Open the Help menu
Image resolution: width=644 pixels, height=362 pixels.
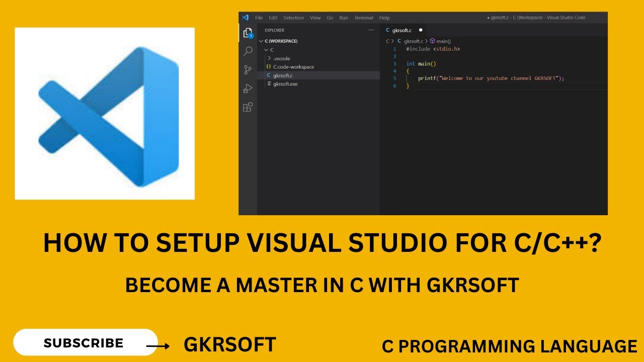384,18
